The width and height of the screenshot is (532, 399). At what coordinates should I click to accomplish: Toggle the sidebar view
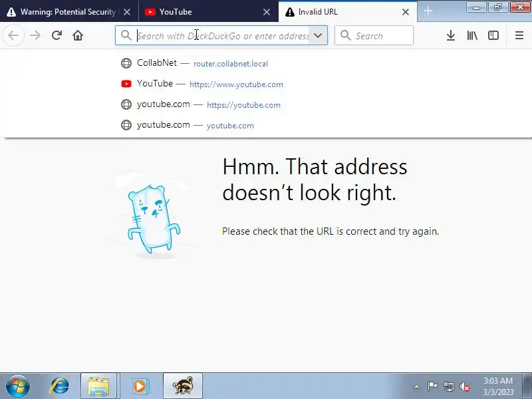(493, 35)
